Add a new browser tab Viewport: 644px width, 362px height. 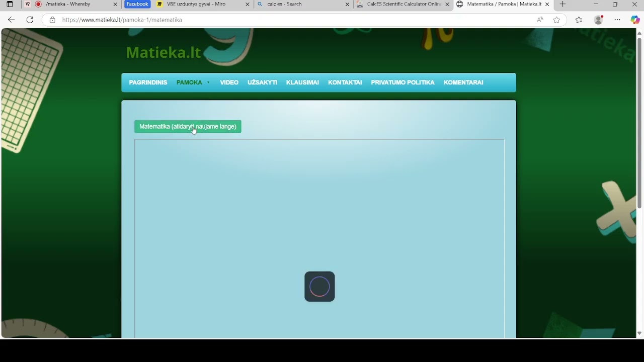coord(562,4)
